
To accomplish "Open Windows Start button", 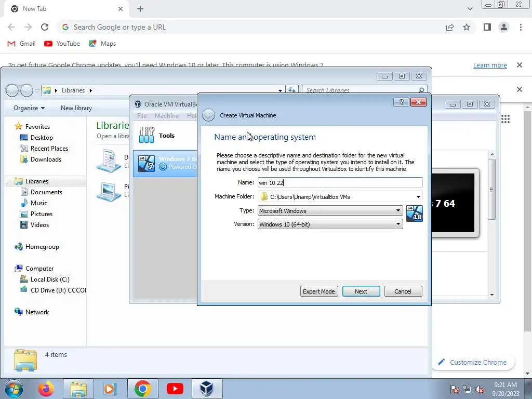I will pyautogui.click(x=14, y=389).
